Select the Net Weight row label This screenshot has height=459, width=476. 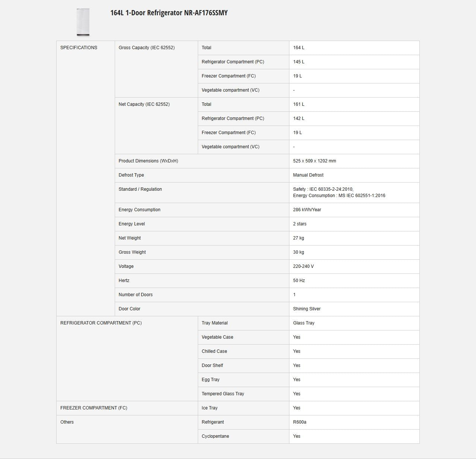[130, 238]
